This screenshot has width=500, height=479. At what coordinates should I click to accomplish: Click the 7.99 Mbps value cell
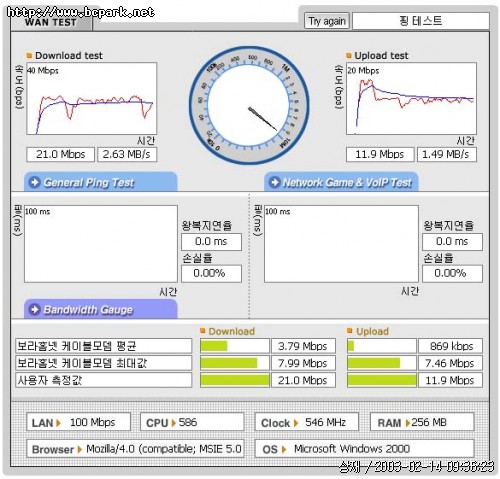pyautogui.click(x=303, y=363)
